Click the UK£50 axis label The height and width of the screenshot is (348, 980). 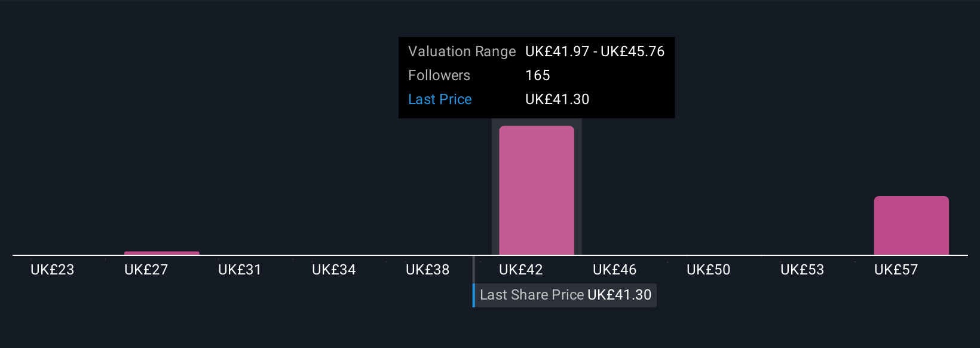(x=709, y=270)
